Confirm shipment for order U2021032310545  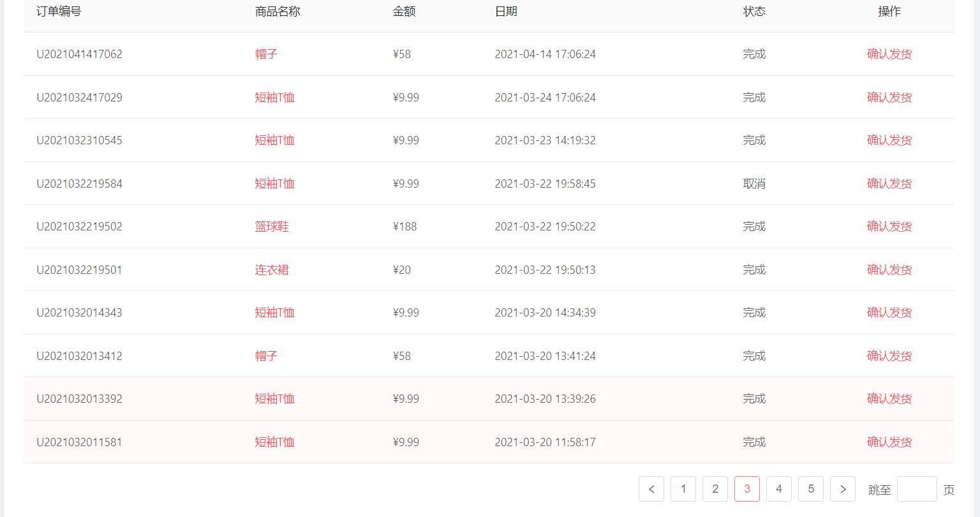point(889,140)
